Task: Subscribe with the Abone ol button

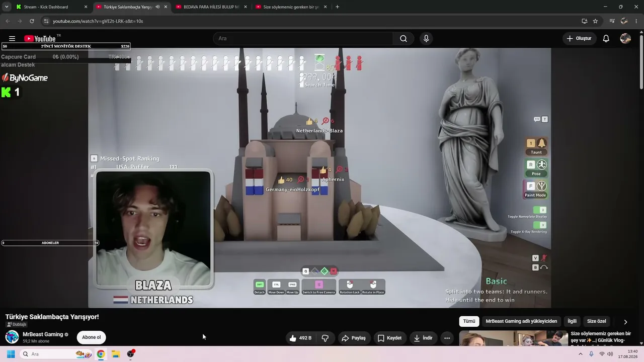Action: pyautogui.click(x=92, y=337)
